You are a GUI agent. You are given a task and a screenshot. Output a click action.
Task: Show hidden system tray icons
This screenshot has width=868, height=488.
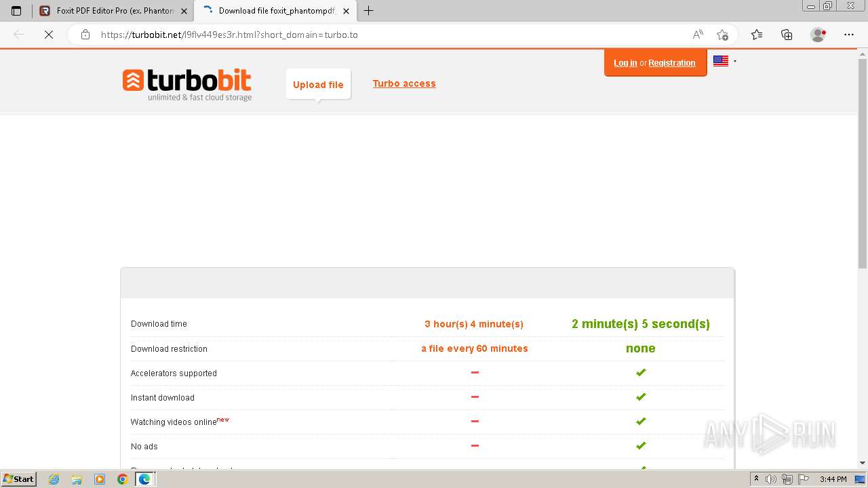click(757, 479)
